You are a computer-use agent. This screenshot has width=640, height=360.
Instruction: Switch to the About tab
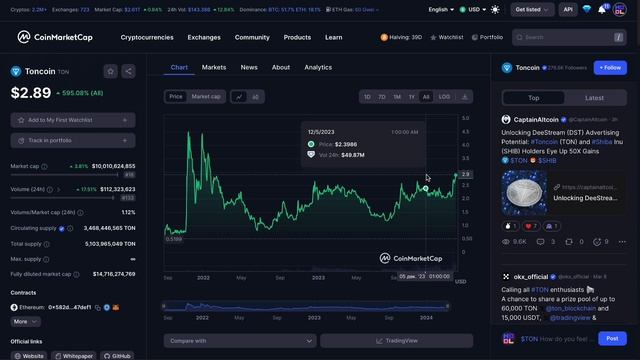[281, 67]
